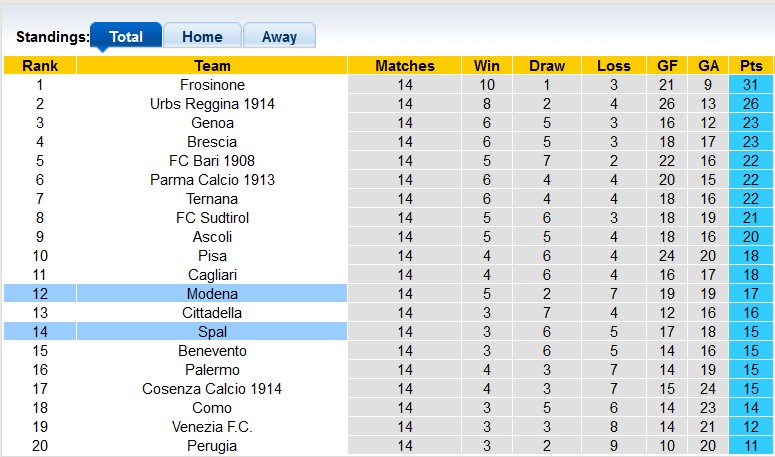Open the Perugia team link
The width and height of the screenshot is (775, 457).
click(212, 446)
